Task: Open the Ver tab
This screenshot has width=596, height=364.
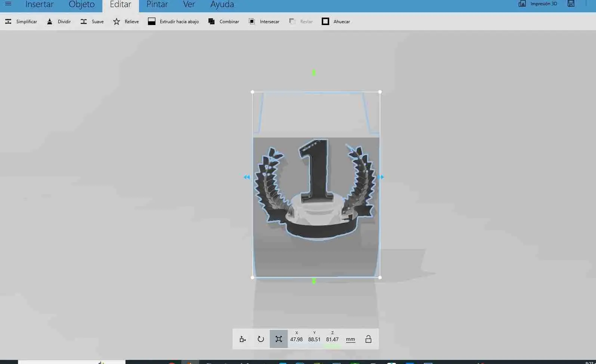Action: [x=189, y=5]
